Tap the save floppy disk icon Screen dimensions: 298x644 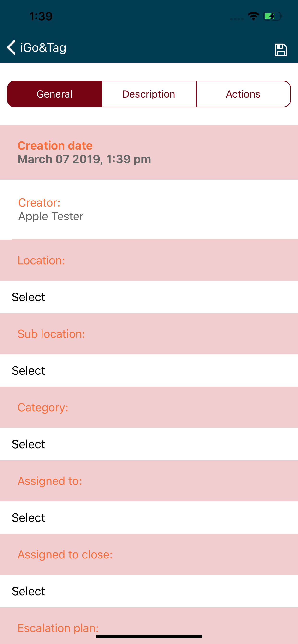pos(280,49)
